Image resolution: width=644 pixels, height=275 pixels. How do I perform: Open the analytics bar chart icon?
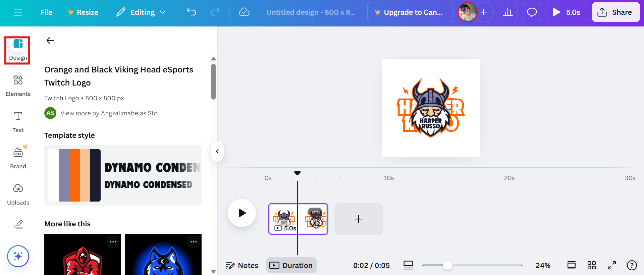(508, 12)
